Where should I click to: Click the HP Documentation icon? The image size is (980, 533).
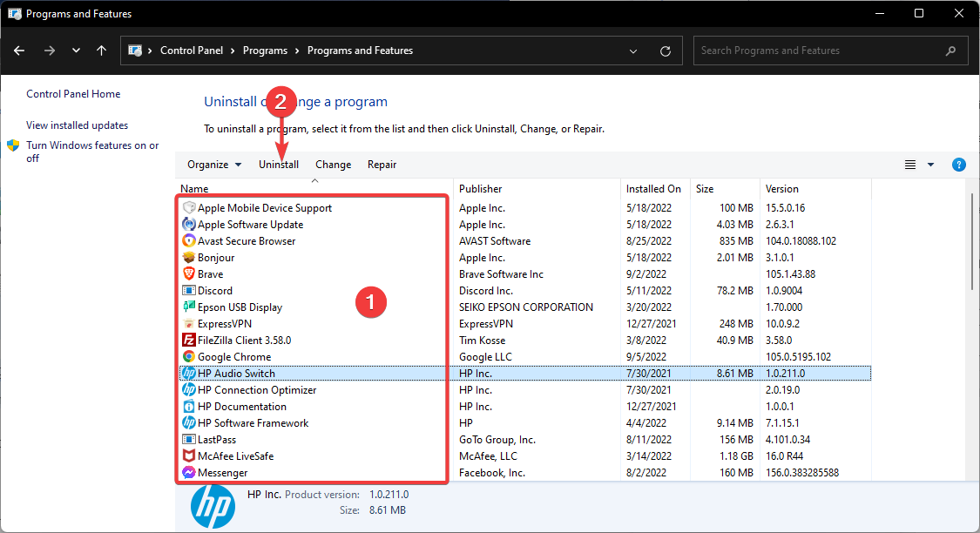(189, 407)
